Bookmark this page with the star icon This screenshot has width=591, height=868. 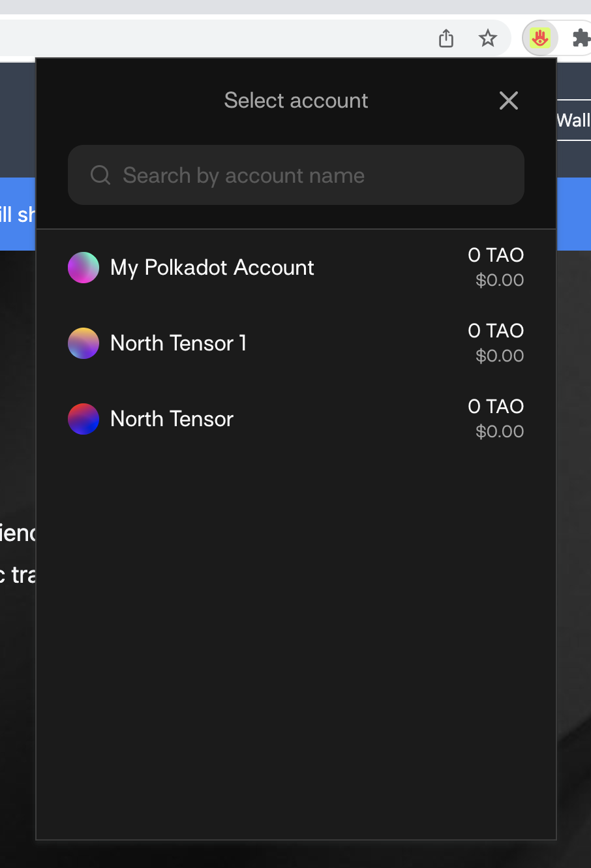coord(488,39)
